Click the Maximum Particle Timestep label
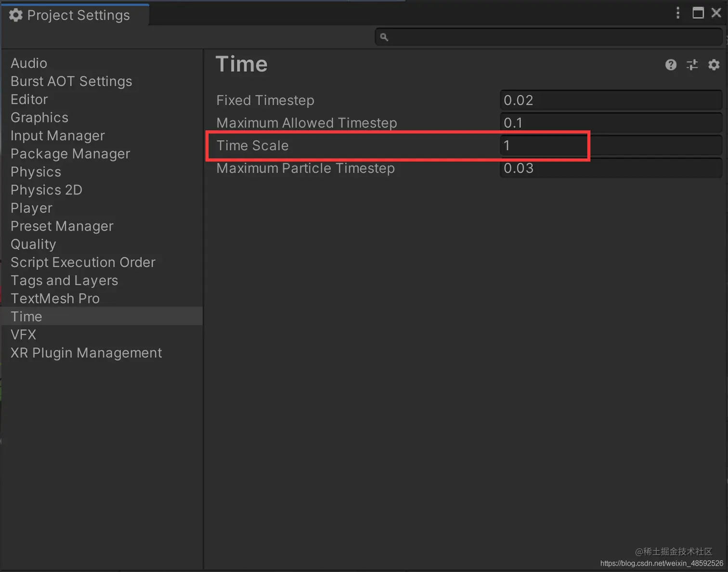 pos(306,168)
